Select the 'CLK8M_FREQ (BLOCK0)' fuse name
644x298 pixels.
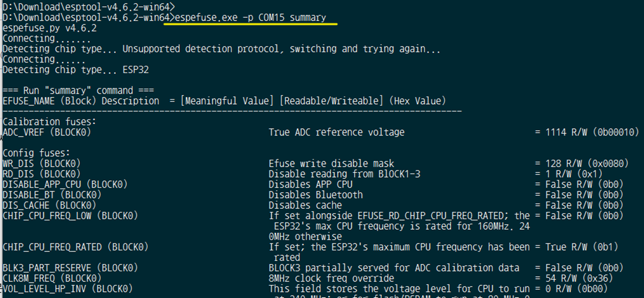pos(51,278)
